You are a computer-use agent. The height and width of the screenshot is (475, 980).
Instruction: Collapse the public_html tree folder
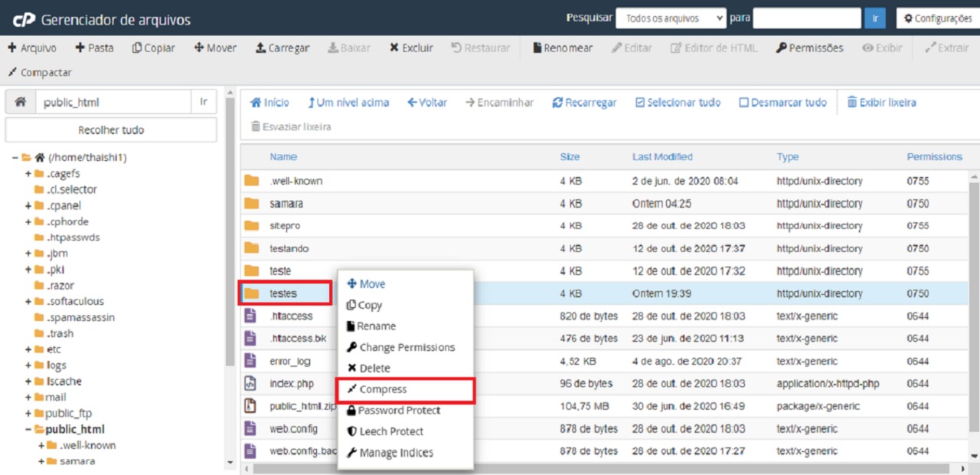coord(28,430)
